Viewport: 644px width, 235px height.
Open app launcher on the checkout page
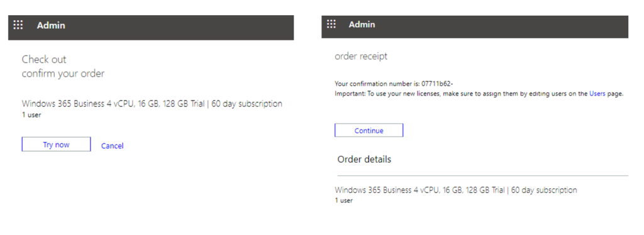18,25
